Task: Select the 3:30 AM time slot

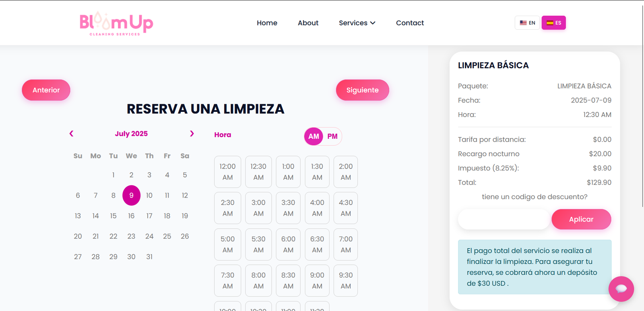Action: [x=288, y=208]
